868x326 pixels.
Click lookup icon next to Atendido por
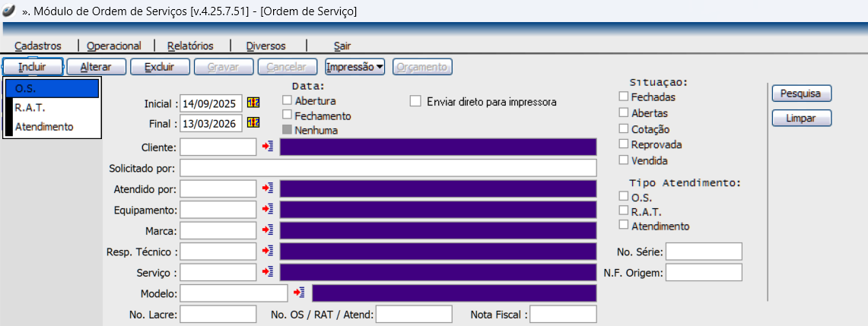268,188
